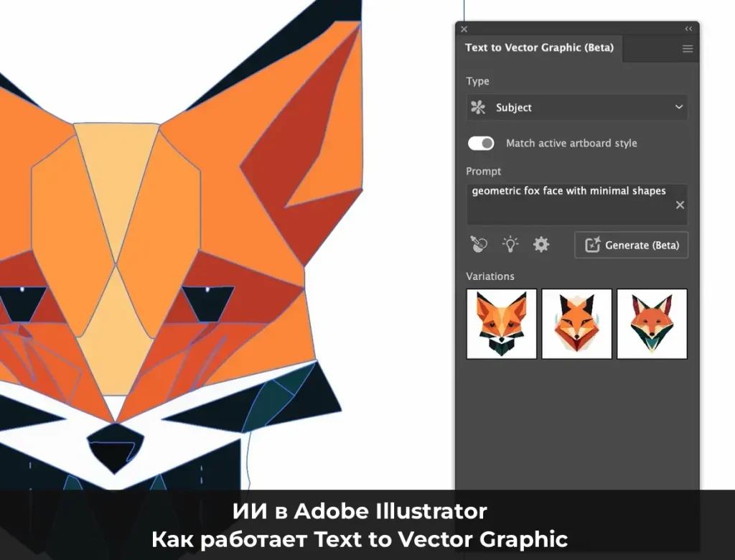Close the Text to Vector Graphic panel
Screen dimensions: 735x560
tap(464, 29)
